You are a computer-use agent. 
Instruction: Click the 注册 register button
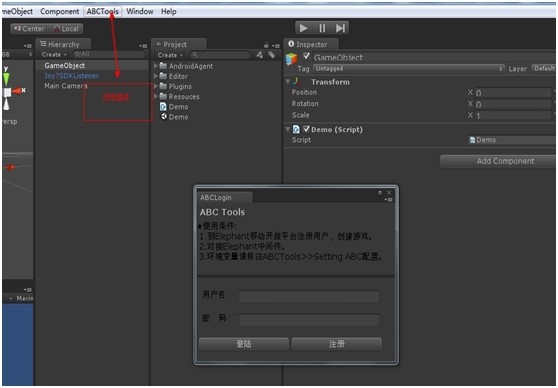click(x=337, y=344)
